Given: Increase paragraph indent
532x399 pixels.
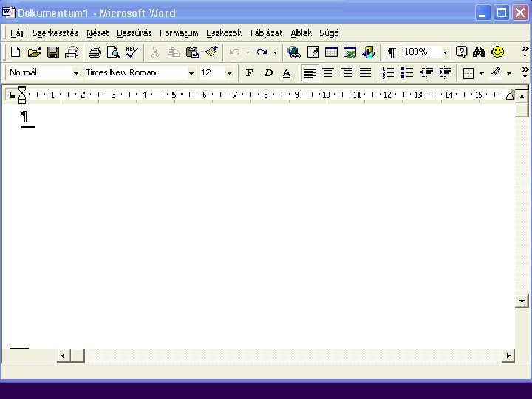Looking at the screenshot, I should [x=445, y=72].
